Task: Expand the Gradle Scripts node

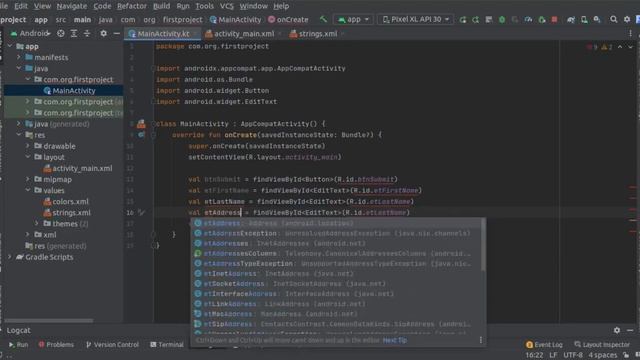Action: tap(10, 257)
